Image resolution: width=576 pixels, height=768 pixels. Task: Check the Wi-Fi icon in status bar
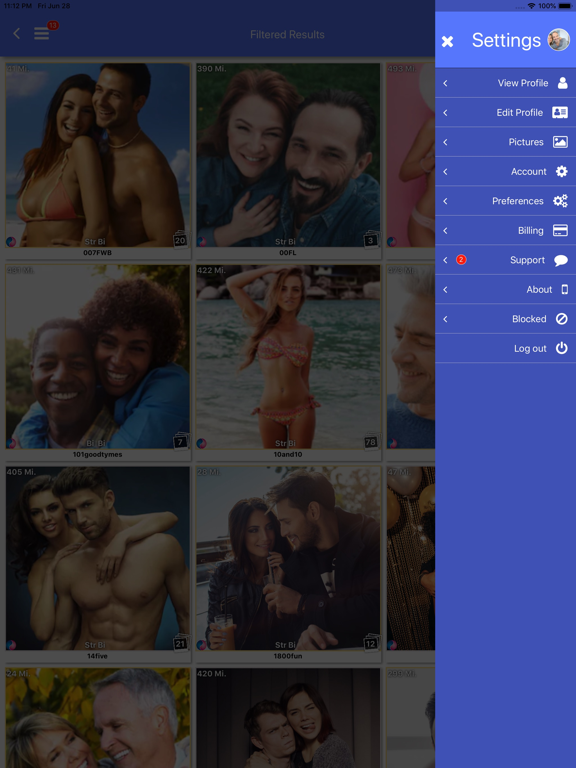click(x=531, y=6)
